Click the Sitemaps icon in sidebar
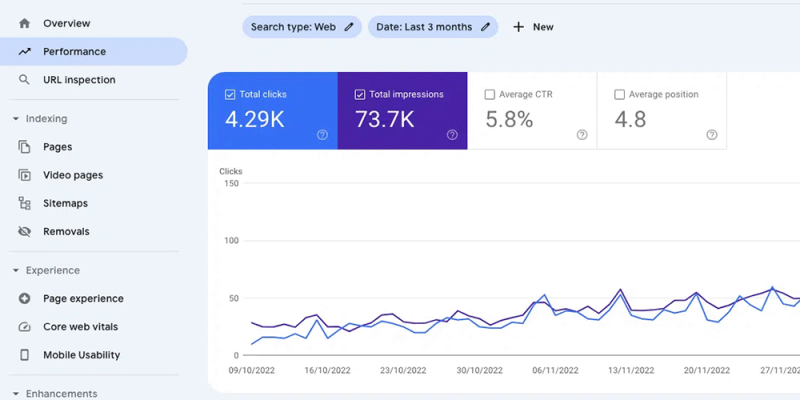This screenshot has width=800, height=400. tap(24, 203)
